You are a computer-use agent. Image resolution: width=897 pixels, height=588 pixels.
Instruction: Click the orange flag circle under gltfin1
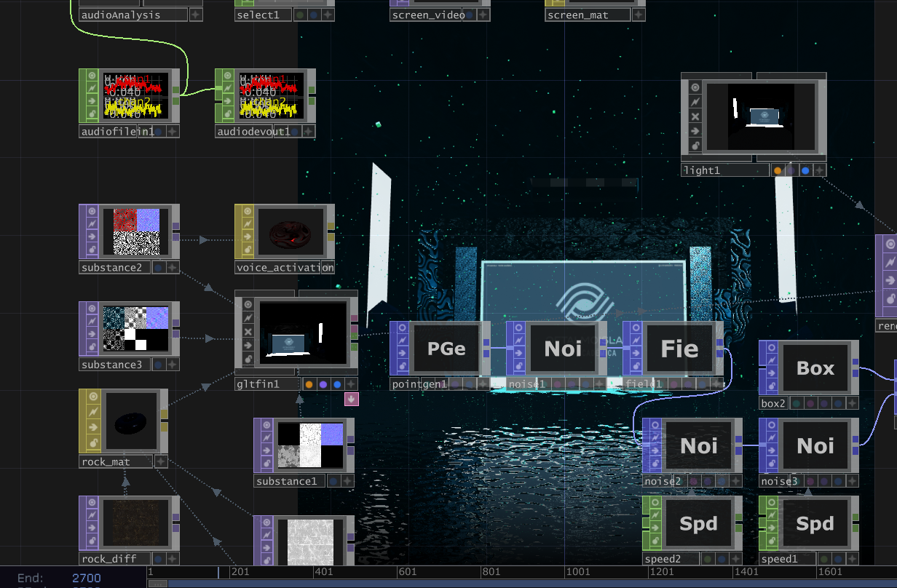309,384
